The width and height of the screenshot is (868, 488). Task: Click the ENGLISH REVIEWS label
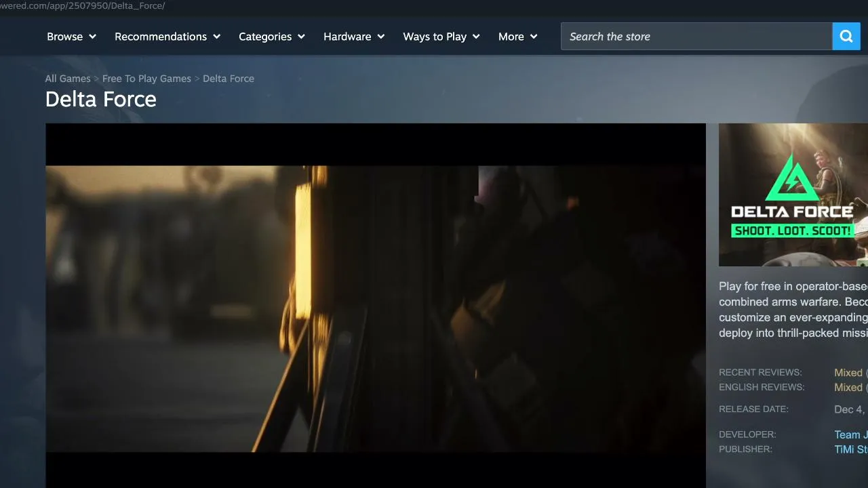coord(762,388)
